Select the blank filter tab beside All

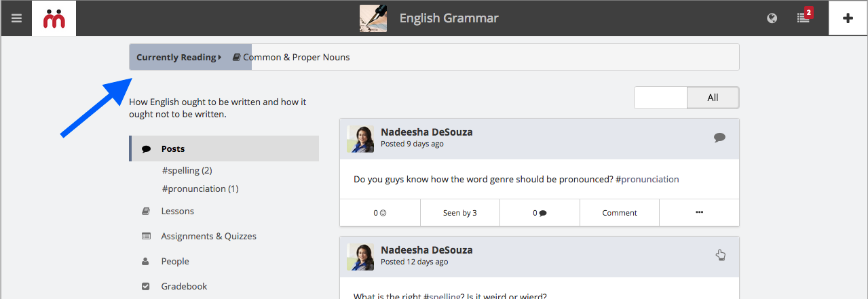click(661, 98)
